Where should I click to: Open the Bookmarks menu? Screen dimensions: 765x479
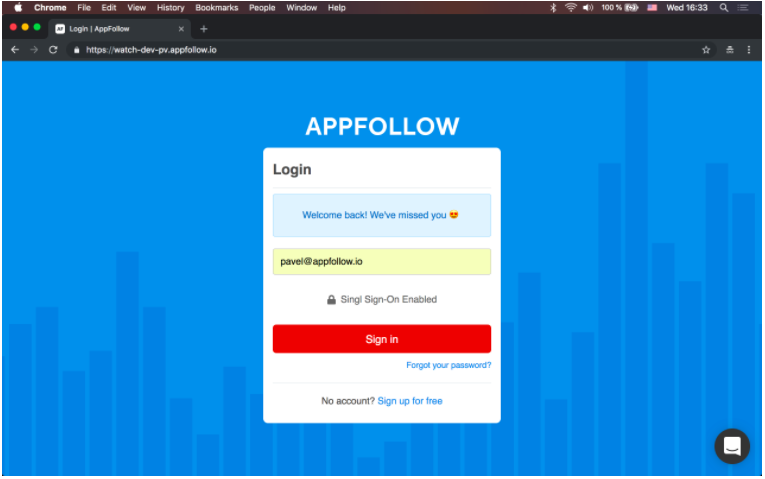click(x=217, y=8)
